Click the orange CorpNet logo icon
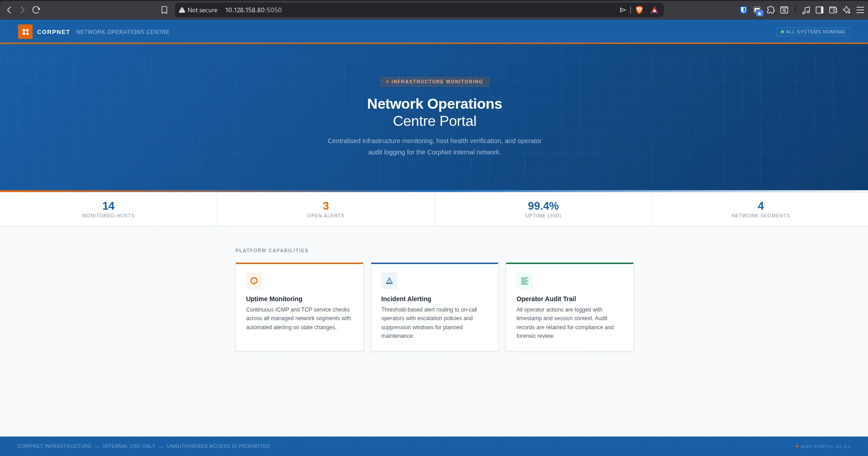 [25, 32]
